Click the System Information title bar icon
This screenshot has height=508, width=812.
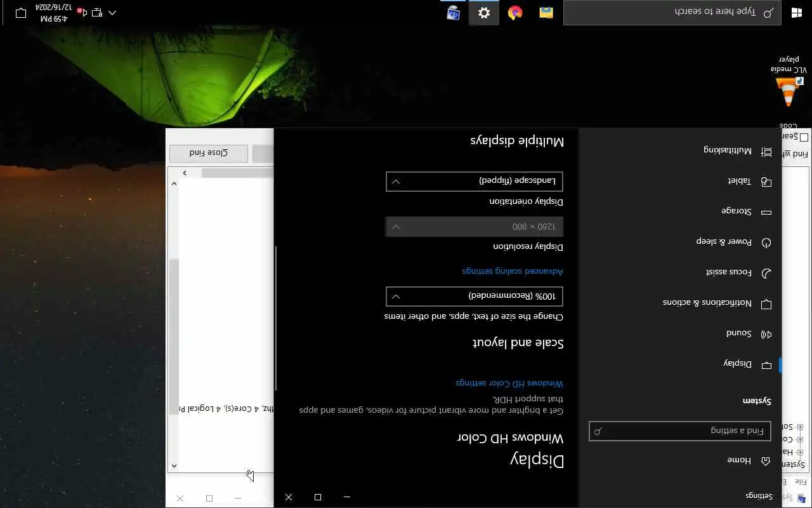coord(801,498)
